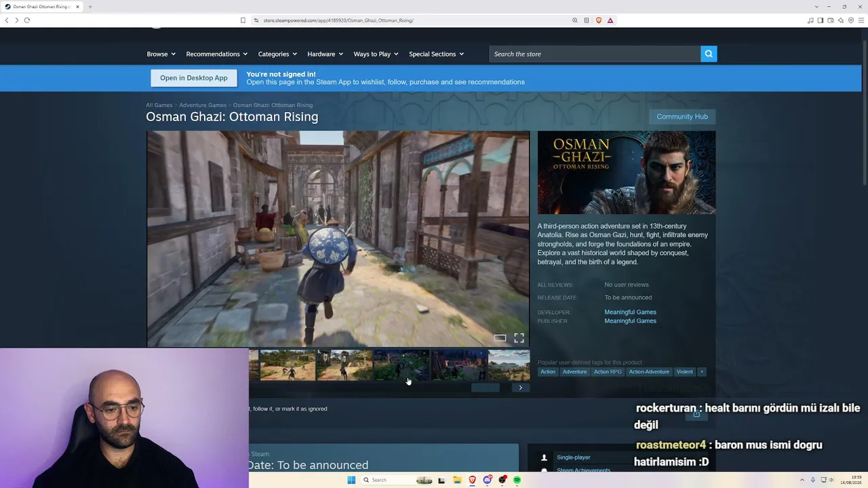Open the Adventure Games breadcrumb link
This screenshot has height=488, width=868.
click(203, 105)
